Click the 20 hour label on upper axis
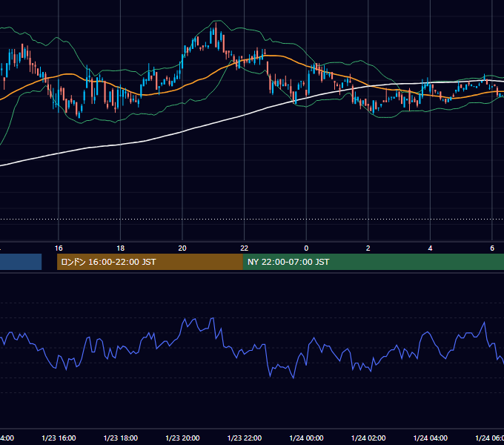504x445 pixels. click(x=182, y=248)
